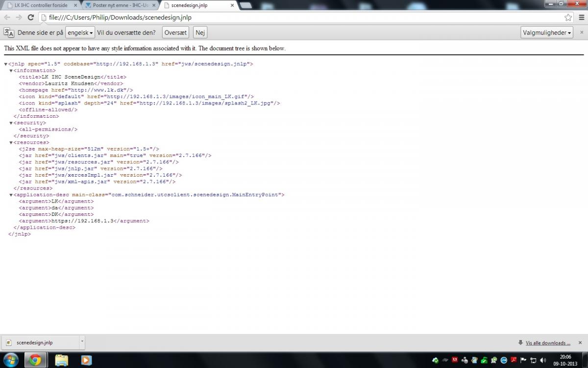Image resolution: width=588 pixels, height=368 pixels.
Task: Close the downloads bar
Action: (580, 343)
